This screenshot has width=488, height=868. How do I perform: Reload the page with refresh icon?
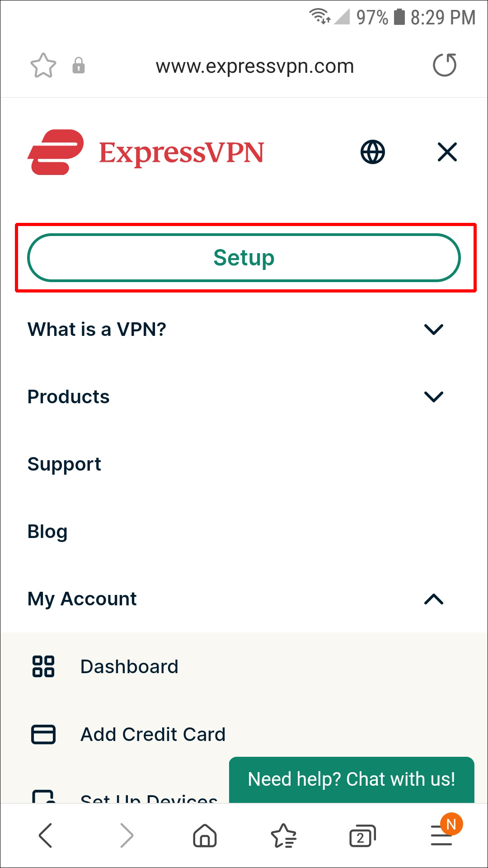coord(445,65)
